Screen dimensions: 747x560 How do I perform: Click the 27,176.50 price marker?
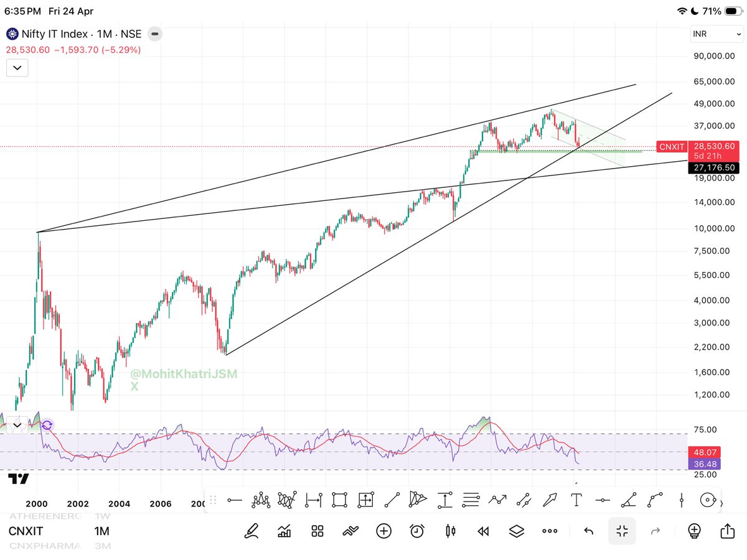pyautogui.click(x=715, y=168)
